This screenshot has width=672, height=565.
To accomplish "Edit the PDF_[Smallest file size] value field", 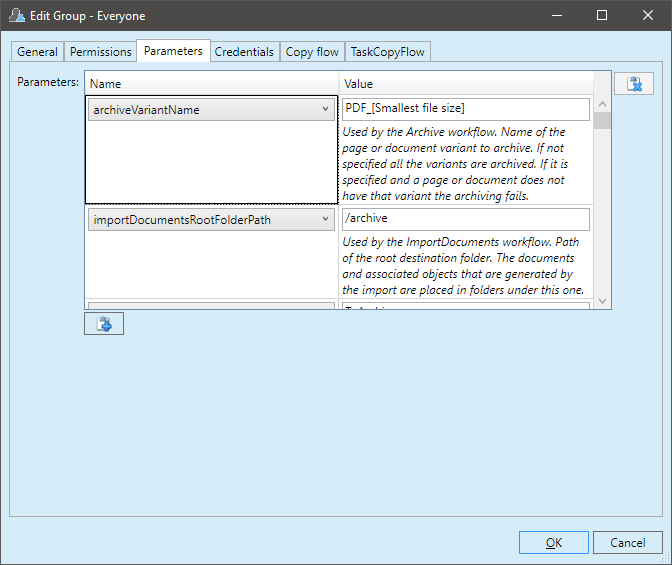I will (x=465, y=109).
